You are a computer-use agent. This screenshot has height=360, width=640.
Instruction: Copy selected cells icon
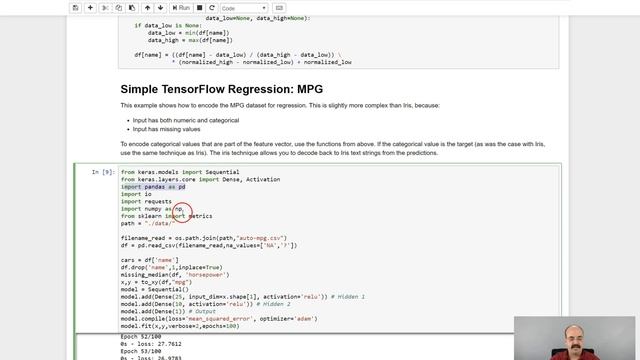point(118,8)
